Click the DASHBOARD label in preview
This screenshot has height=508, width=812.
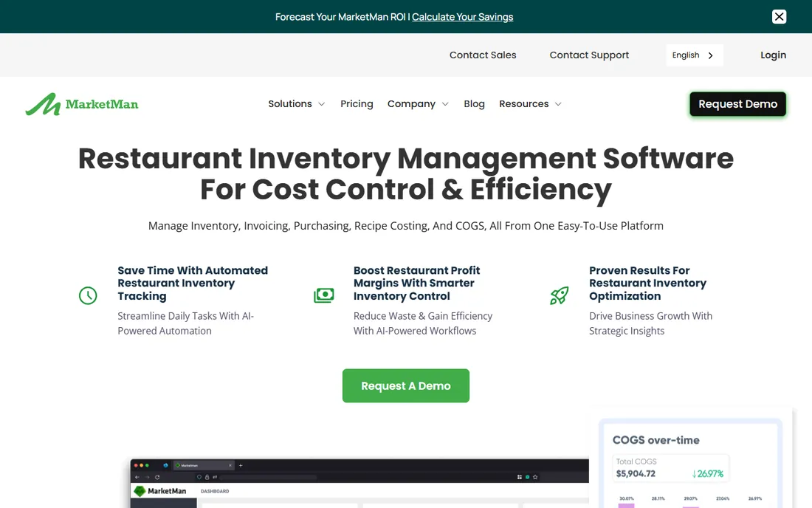pos(214,491)
